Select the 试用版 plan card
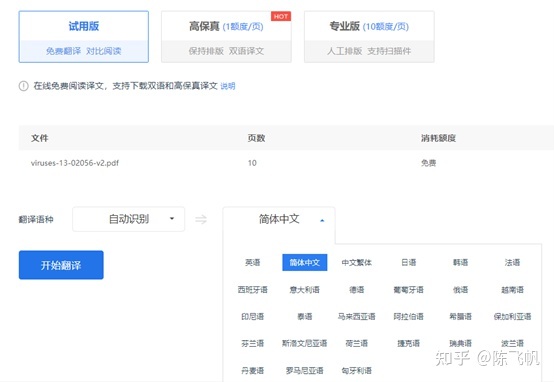The width and height of the screenshot is (554, 382). (84, 37)
